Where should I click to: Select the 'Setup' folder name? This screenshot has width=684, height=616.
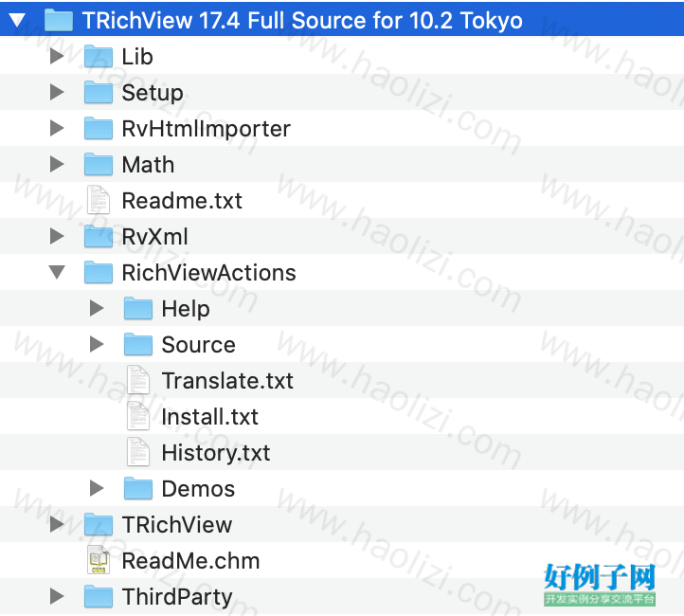[x=153, y=93]
